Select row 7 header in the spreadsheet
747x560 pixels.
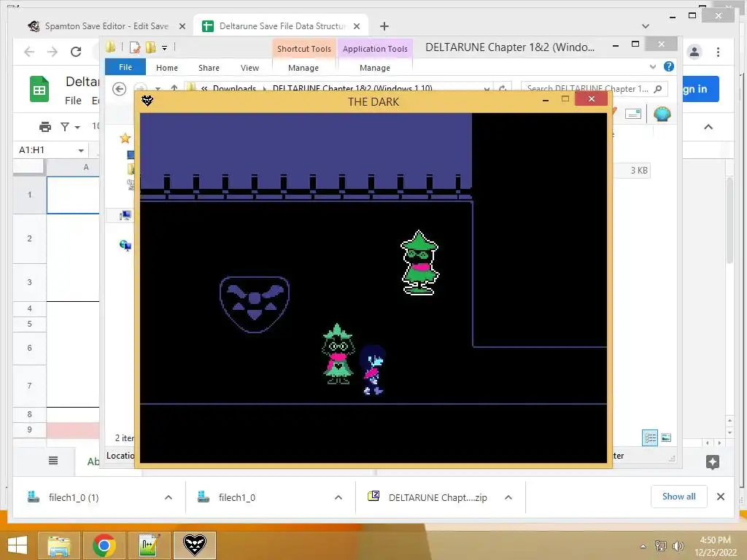click(x=29, y=385)
